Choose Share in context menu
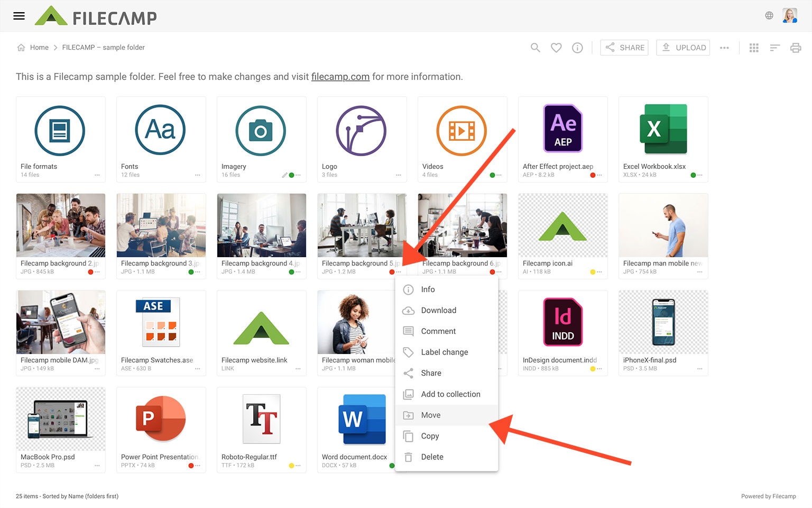The width and height of the screenshot is (812, 508). coord(447,373)
